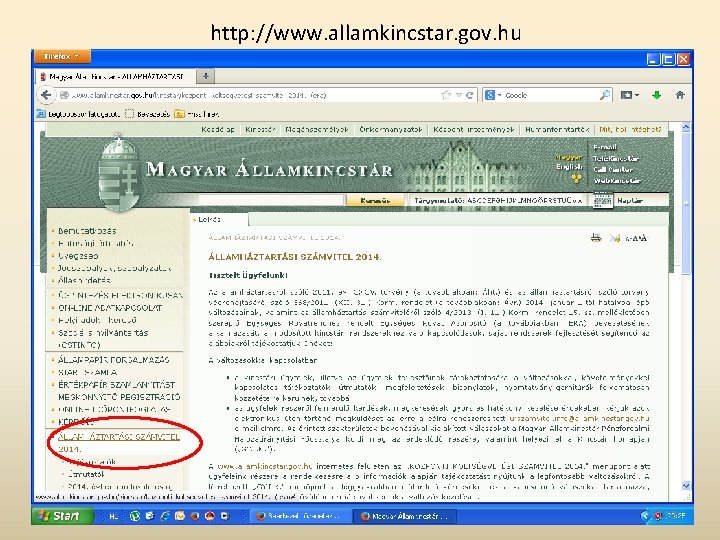Open the WebKincstár header link
The height and width of the screenshot is (540, 720).
(x=617, y=180)
